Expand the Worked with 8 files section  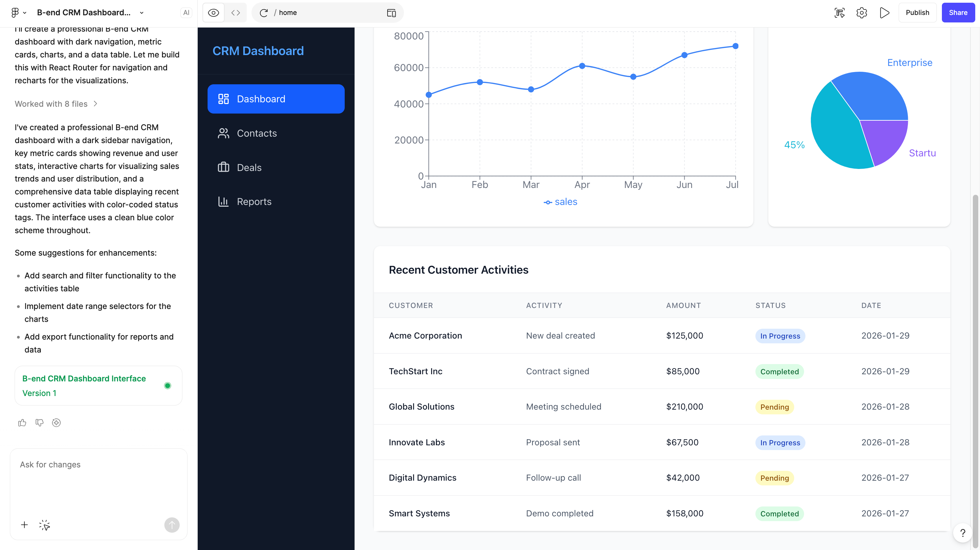click(56, 104)
